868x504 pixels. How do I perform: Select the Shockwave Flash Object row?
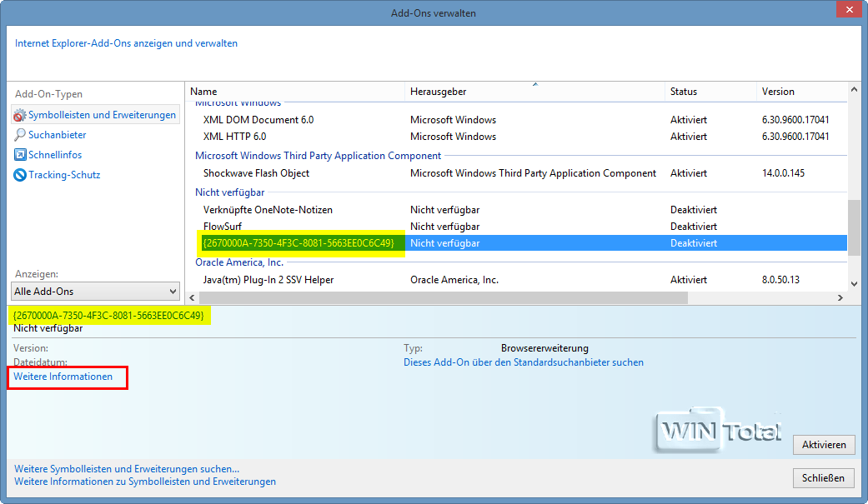(256, 173)
